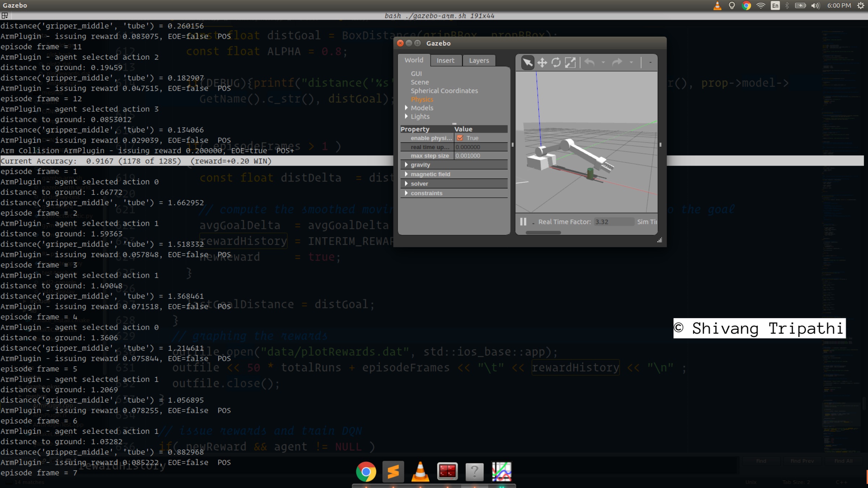
Task: Expand the solver property group
Action: click(407, 184)
